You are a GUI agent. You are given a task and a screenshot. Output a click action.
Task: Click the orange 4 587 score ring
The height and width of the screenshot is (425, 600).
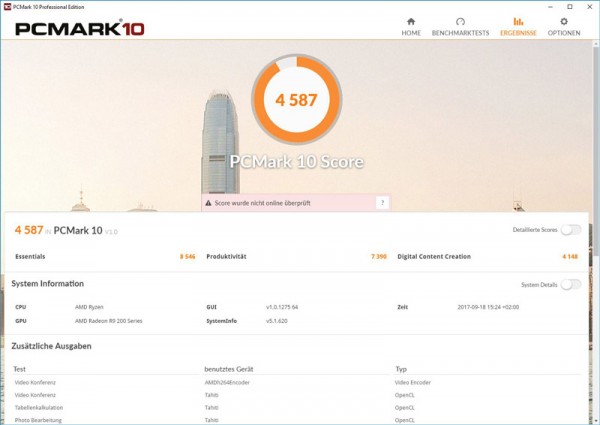[x=298, y=100]
